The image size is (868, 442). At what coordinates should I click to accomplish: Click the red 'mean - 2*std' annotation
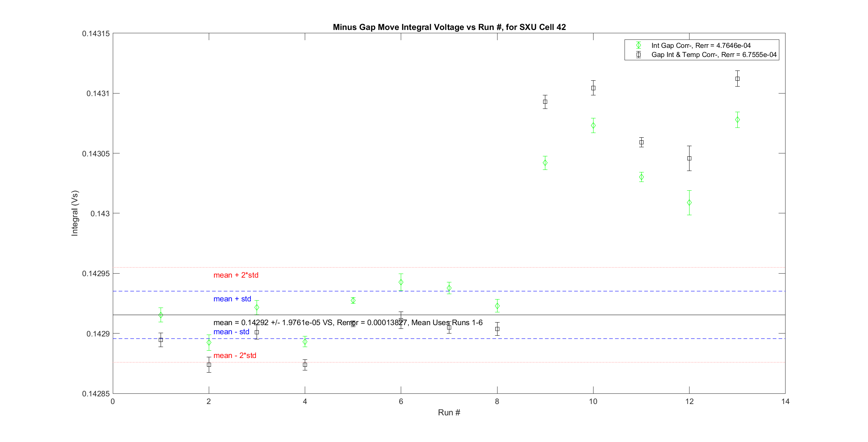[x=235, y=355]
